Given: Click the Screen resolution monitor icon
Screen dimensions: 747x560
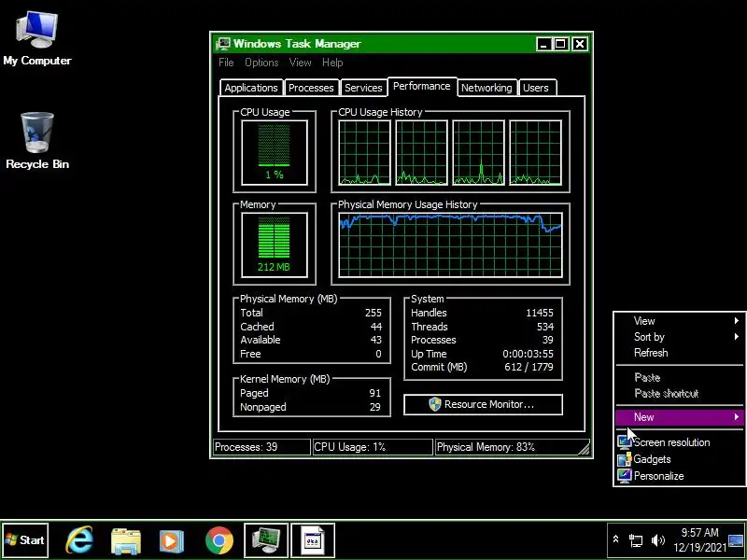Looking at the screenshot, I should point(624,442).
